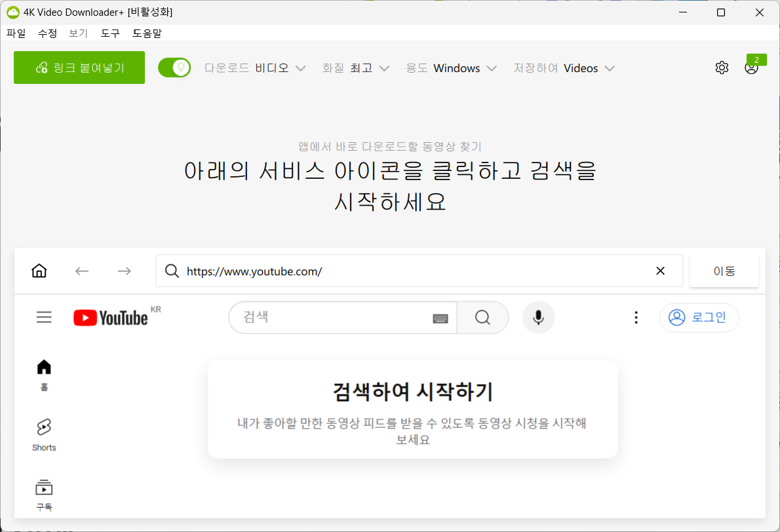
Task: Select the 홈 sidebar item
Action: 45,375
